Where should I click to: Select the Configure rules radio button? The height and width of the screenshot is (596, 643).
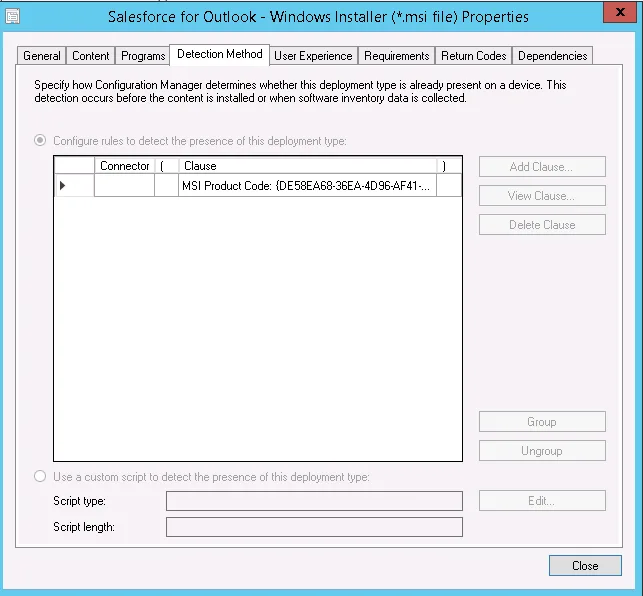point(40,141)
